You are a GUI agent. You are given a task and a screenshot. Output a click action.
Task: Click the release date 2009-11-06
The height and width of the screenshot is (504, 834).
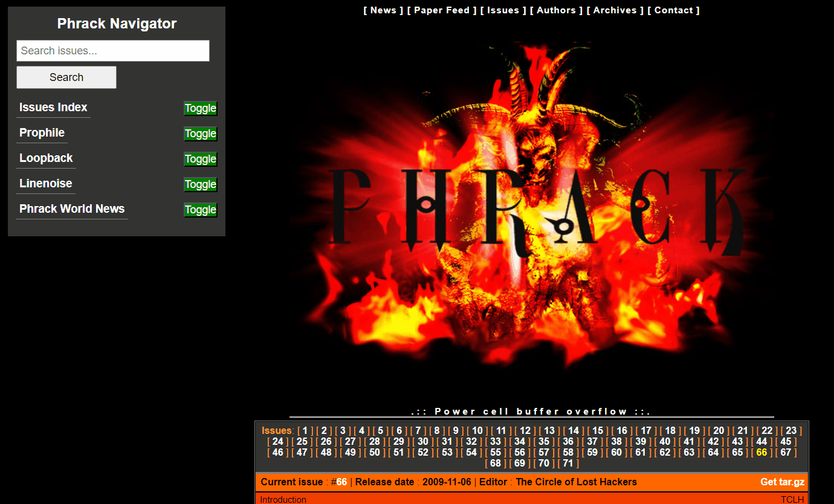(x=447, y=482)
